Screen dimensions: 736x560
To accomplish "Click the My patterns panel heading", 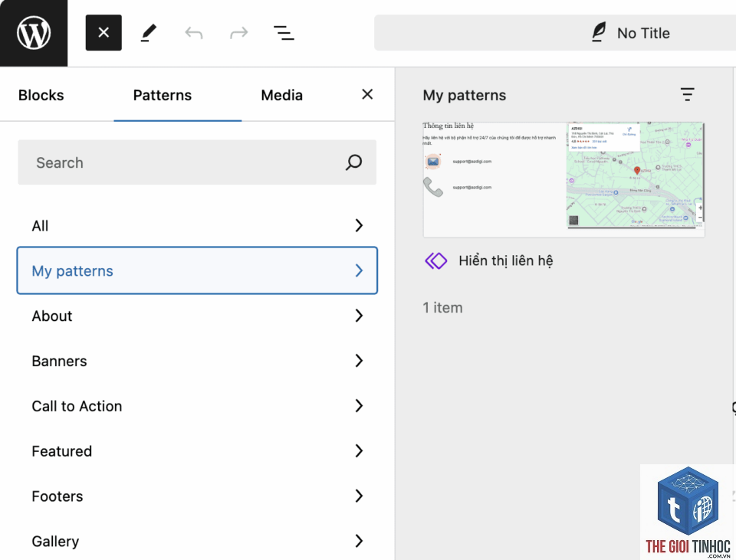I will point(465,95).
